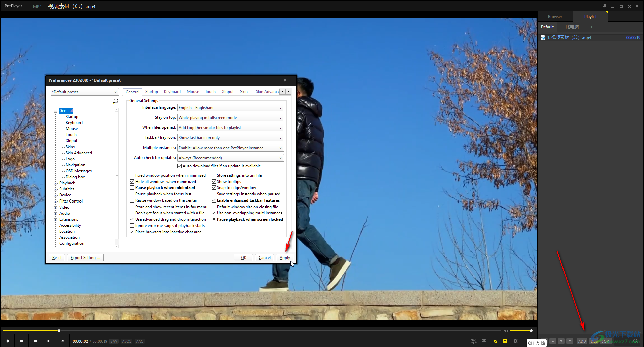Open the Taskbar/Tray icon dropdown

coord(230,138)
